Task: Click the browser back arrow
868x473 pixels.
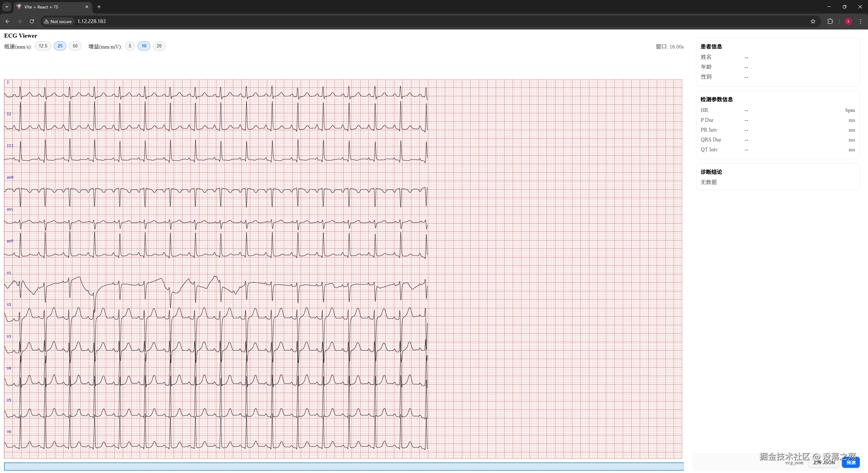Action: (x=7, y=21)
